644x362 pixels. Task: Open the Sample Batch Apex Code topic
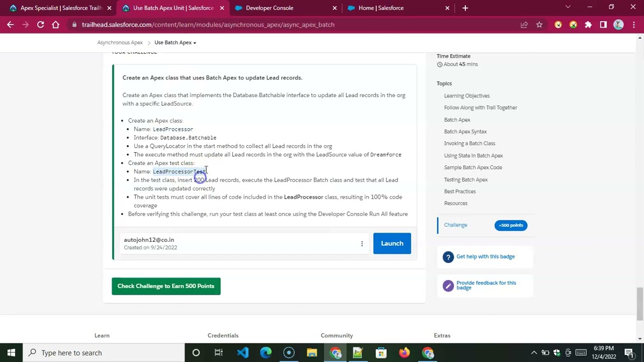(x=473, y=167)
